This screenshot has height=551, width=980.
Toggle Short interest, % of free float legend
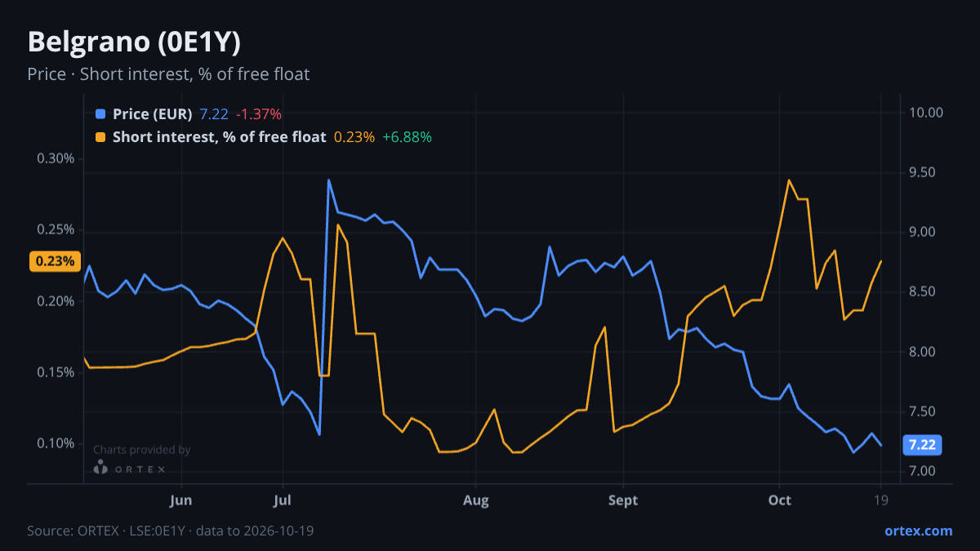click(219, 137)
